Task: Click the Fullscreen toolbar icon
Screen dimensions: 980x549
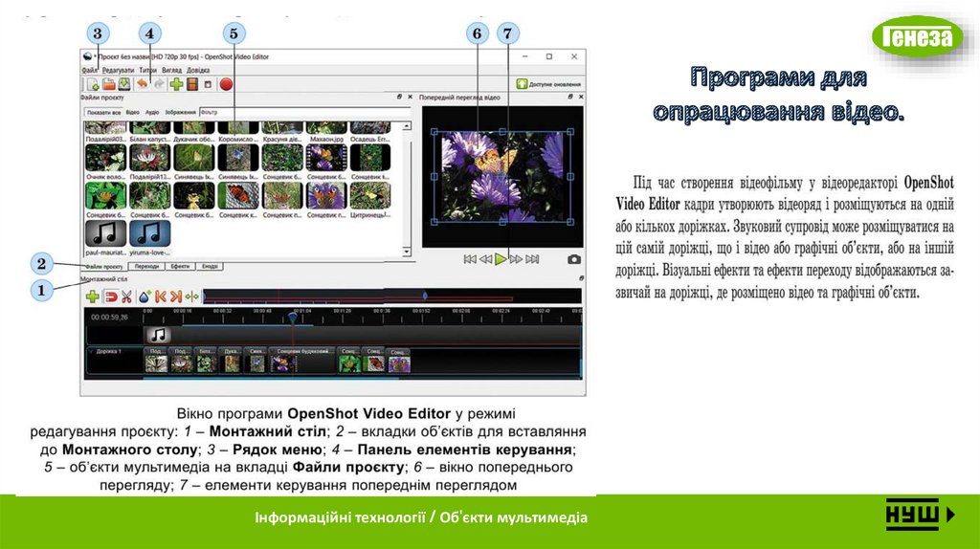Action: [208, 84]
